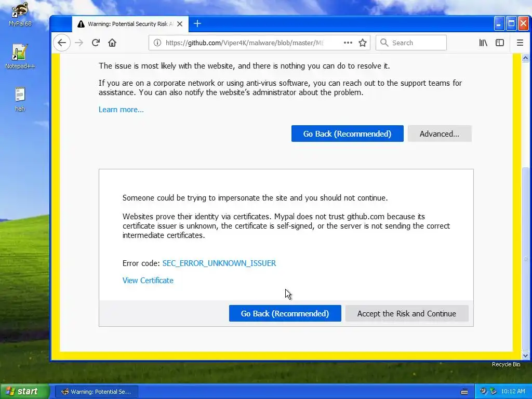Image resolution: width=532 pixels, height=399 pixels.
Task: Click the warning triangle icon on the tab
Action: point(81,24)
